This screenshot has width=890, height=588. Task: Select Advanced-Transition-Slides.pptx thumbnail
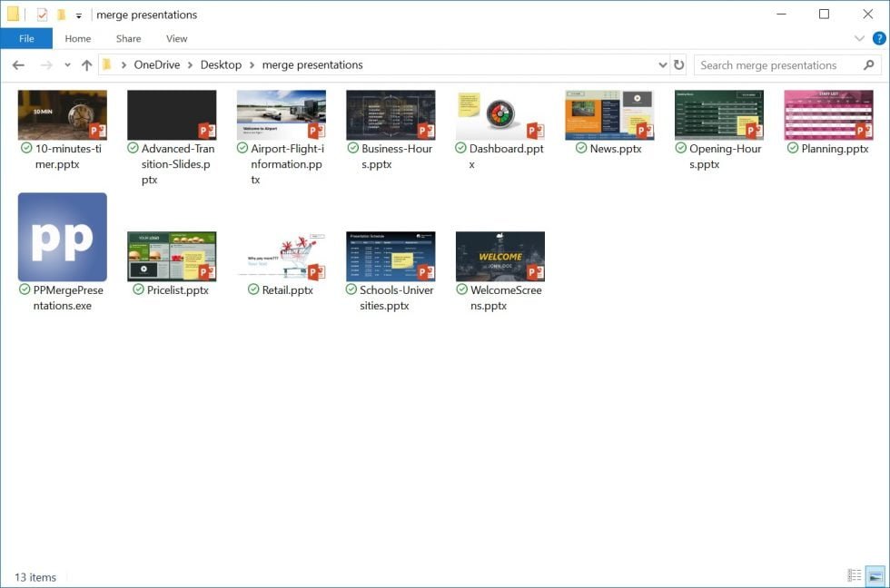pos(172,115)
